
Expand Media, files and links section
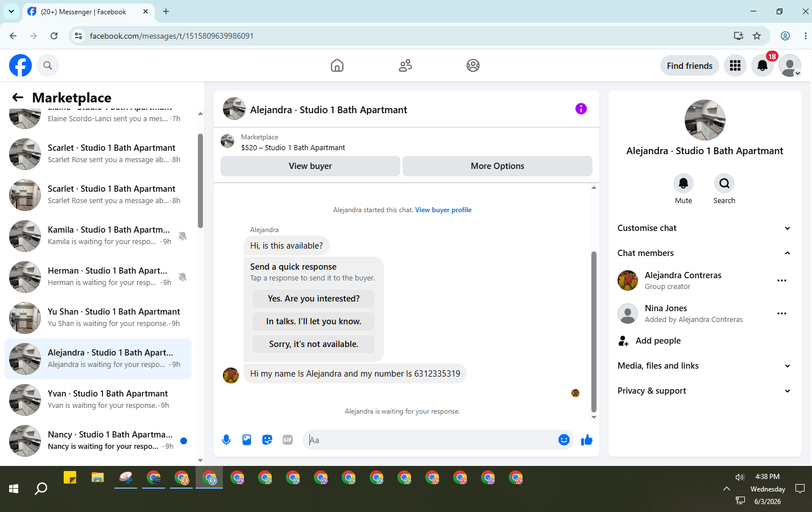pos(705,366)
